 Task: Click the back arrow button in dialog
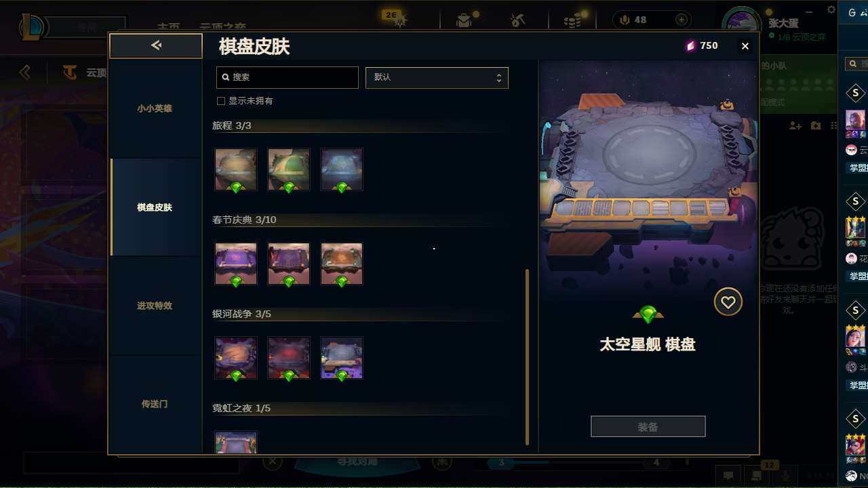156,45
